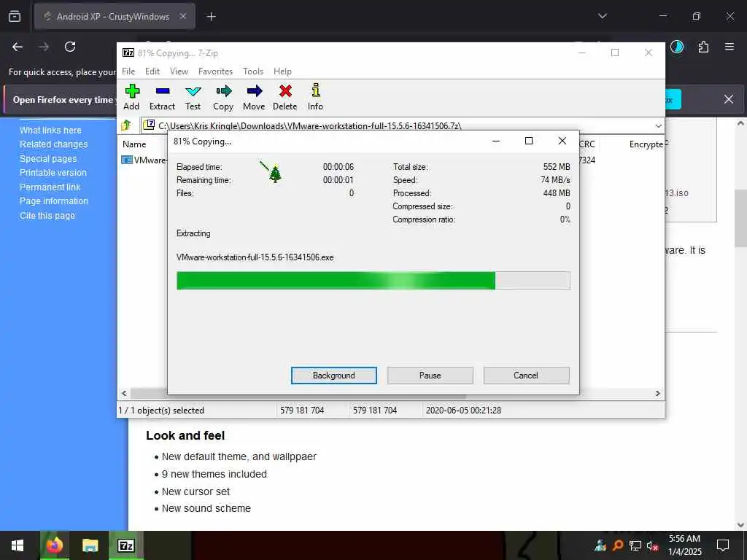Screen dimensions: 747x560
Task: Open the Firefox hamburger menu
Action: (729, 47)
